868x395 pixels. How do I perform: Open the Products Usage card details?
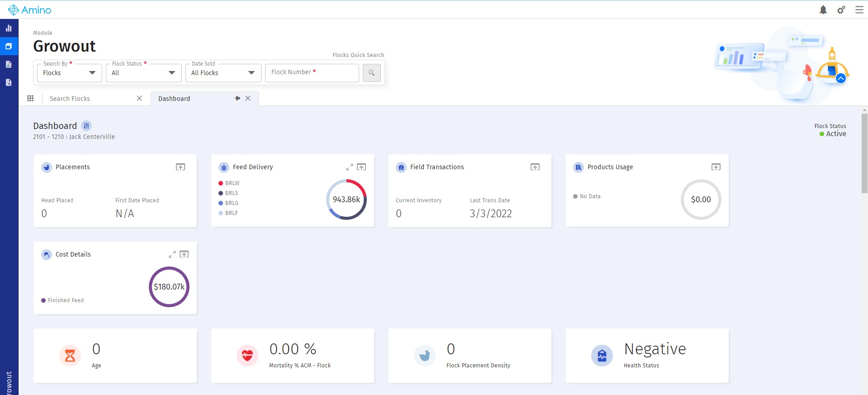point(716,167)
